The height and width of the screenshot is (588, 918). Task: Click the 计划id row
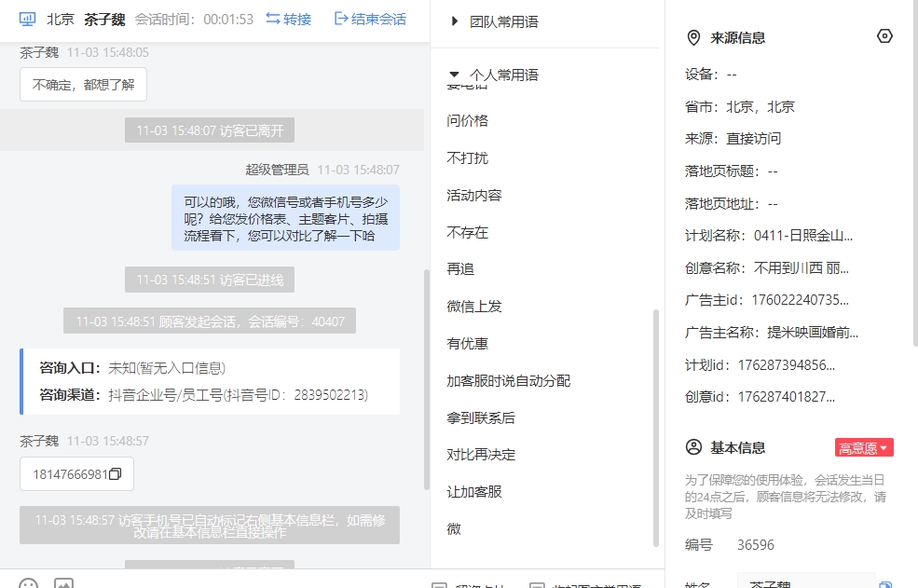click(x=760, y=365)
